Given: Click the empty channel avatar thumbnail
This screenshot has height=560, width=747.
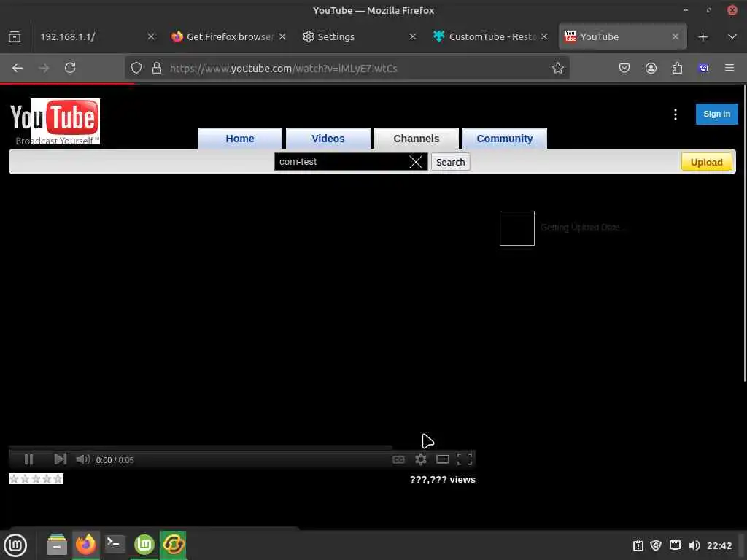Looking at the screenshot, I should (517, 228).
